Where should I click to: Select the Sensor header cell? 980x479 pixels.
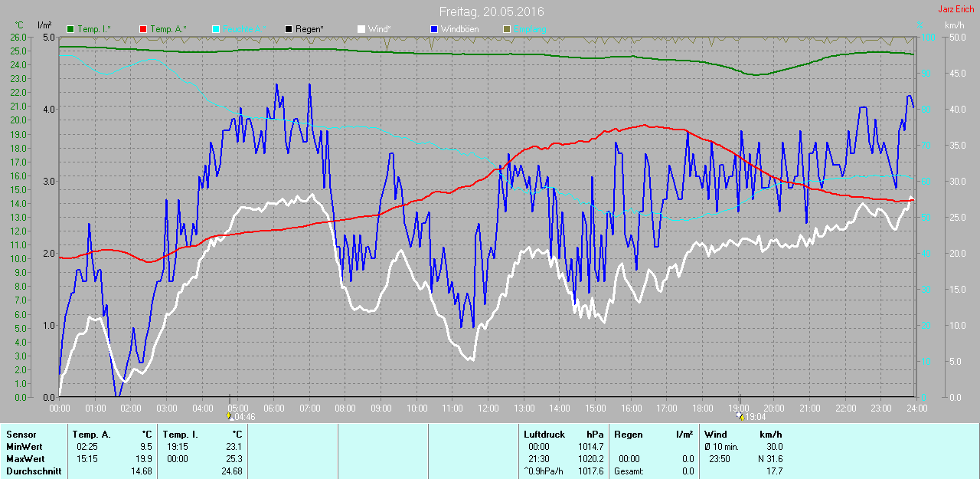pyautogui.click(x=21, y=435)
